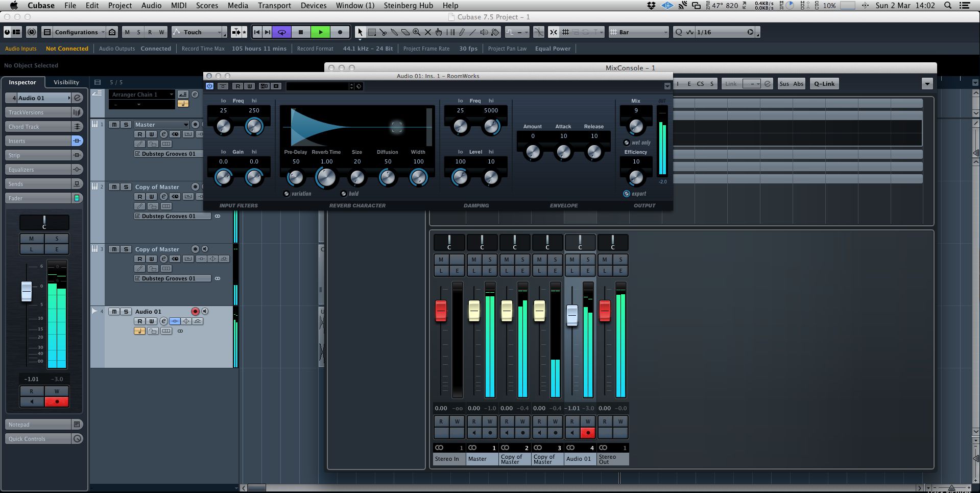Open the Devices menu
980x493 pixels.
click(x=314, y=5)
